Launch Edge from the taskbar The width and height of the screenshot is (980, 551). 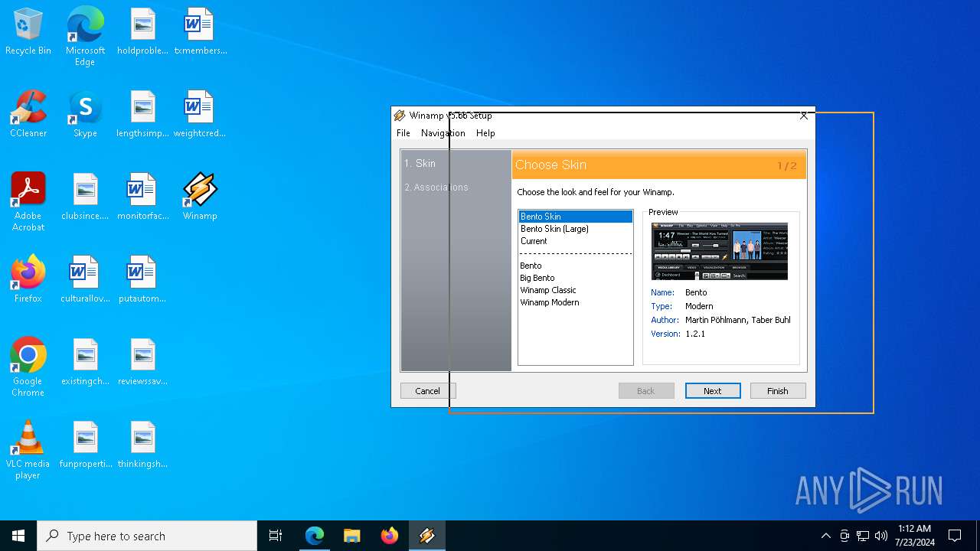point(315,536)
